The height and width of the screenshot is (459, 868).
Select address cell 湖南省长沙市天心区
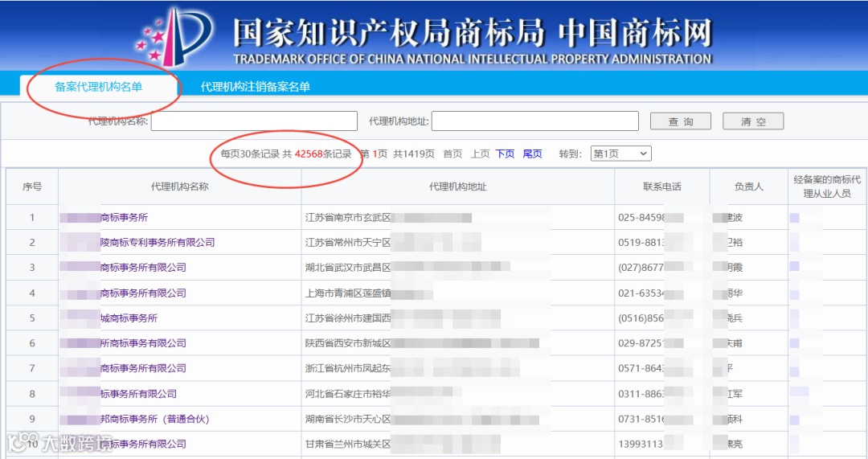tap(348, 419)
